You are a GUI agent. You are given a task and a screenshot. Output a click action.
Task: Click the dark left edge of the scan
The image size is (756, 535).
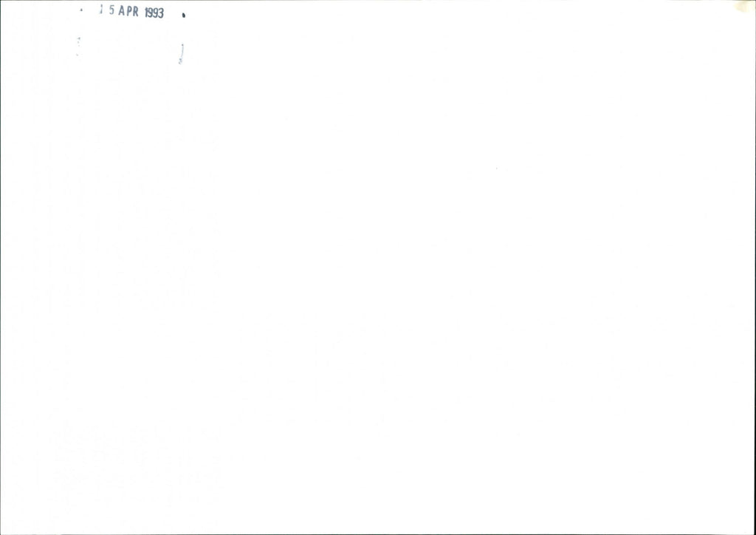point(1,267)
